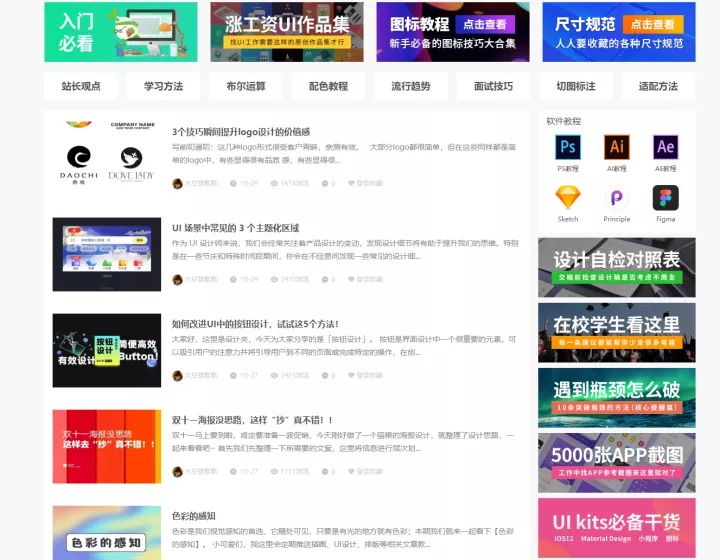Open the 入门必看 green banner
The height and width of the screenshot is (560, 720).
[x=121, y=32]
